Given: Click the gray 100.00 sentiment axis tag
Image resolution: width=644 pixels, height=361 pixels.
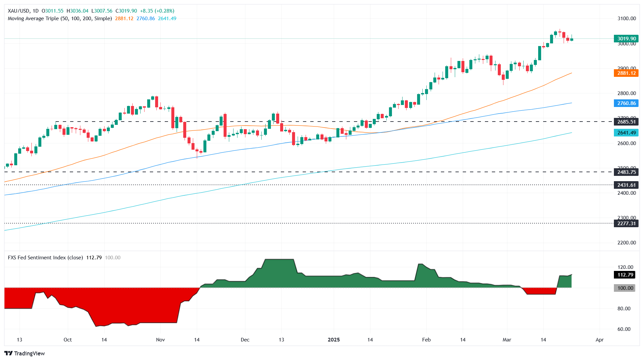Looking at the screenshot, I should coord(625,288).
